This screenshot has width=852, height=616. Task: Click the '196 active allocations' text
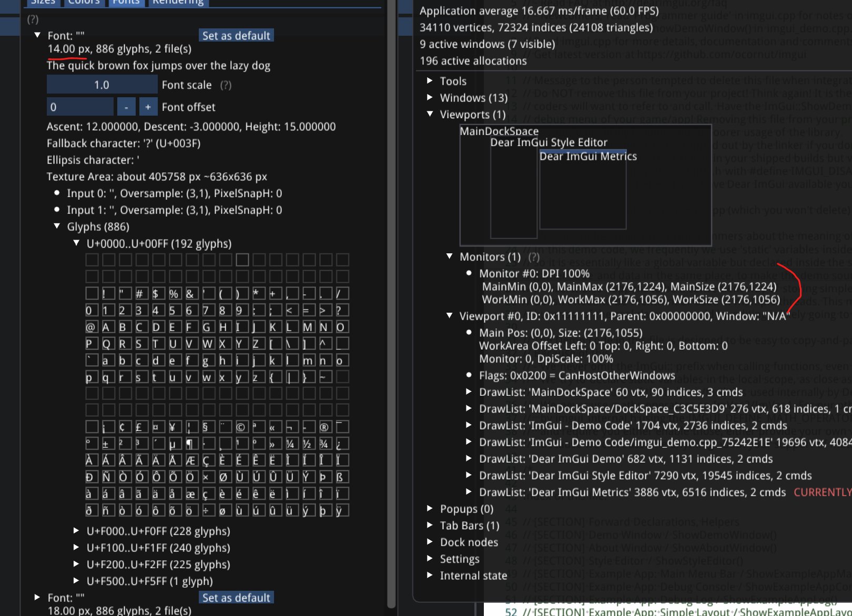473,60
